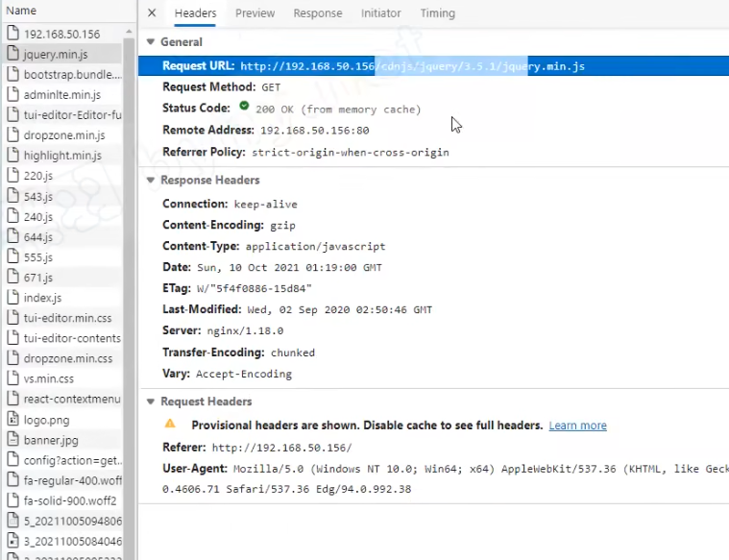The width and height of the screenshot is (729, 560).
Task: Select the banner.jpg request name
Action: [51, 440]
